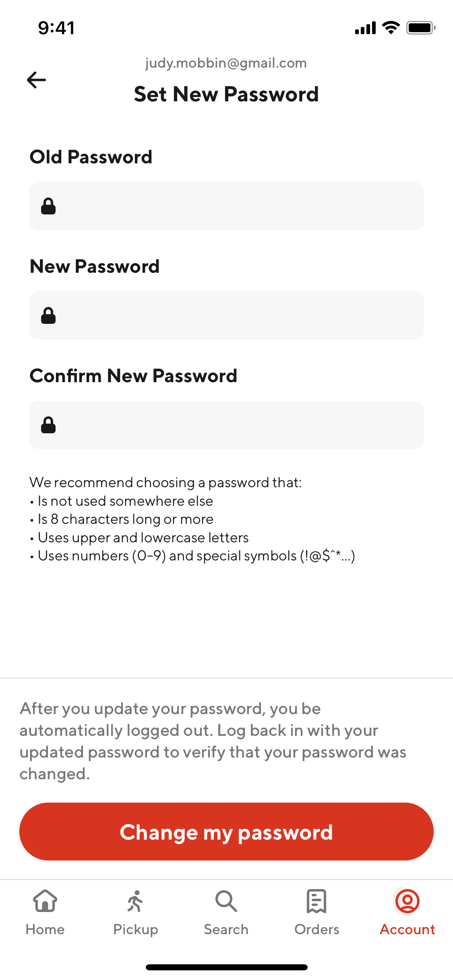Tap the judy.mobbin@gmail.com email text
The width and height of the screenshot is (453, 980).
(x=226, y=63)
